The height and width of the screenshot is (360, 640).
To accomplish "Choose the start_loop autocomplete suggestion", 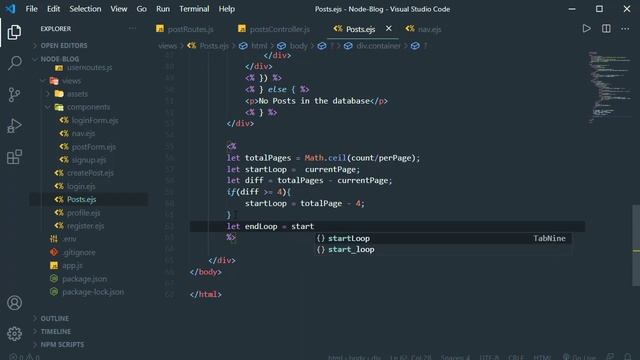I will 443,249.
